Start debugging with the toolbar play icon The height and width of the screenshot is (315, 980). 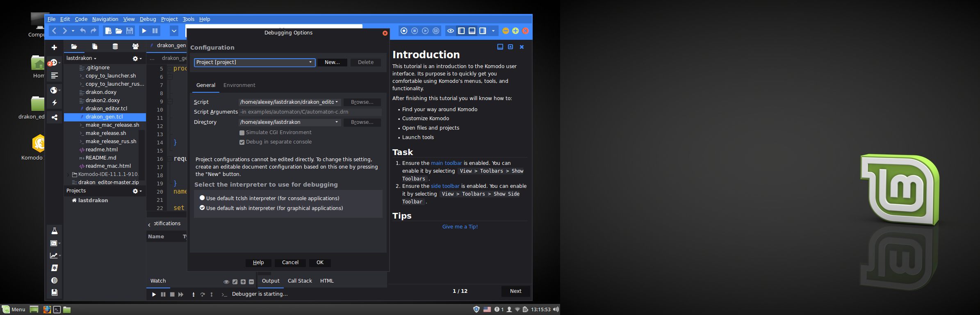click(144, 31)
